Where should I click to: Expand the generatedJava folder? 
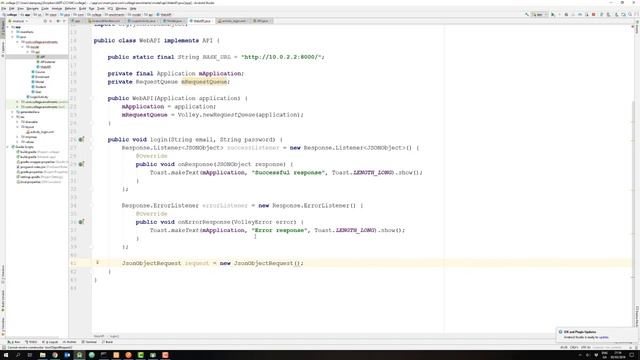(x=13, y=112)
